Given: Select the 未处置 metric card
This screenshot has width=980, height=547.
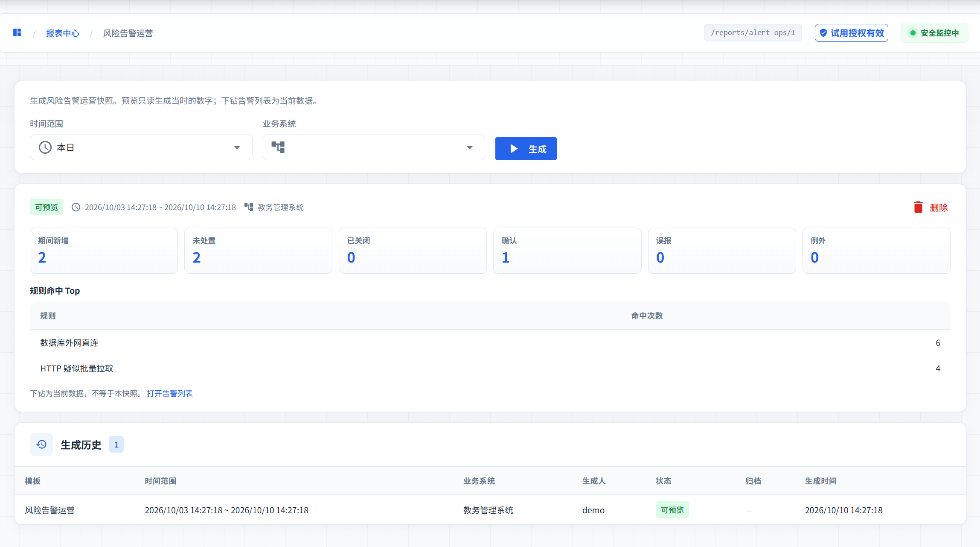Looking at the screenshot, I should pos(258,251).
